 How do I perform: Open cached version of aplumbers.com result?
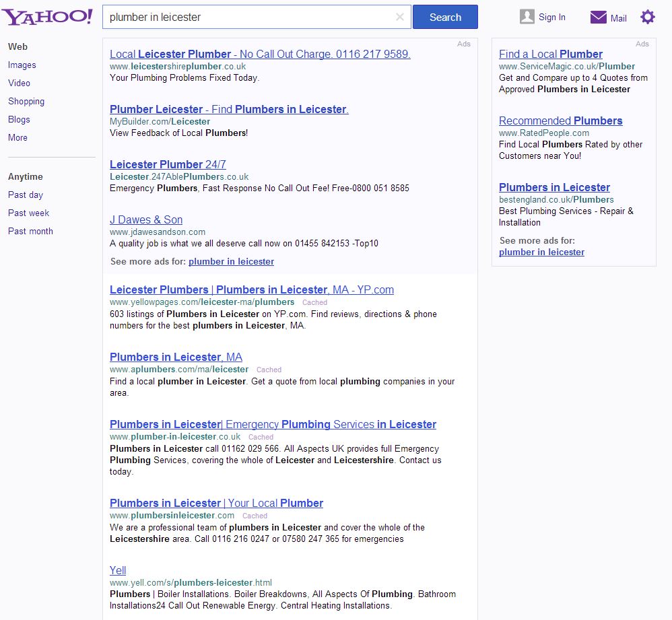(x=269, y=370)
